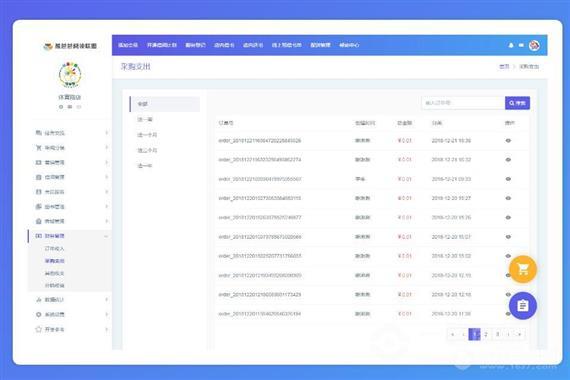Viewport: 570px width, 380px height.
Task: Click the home breadcrumb link in the page header
Action: (504, 67)
